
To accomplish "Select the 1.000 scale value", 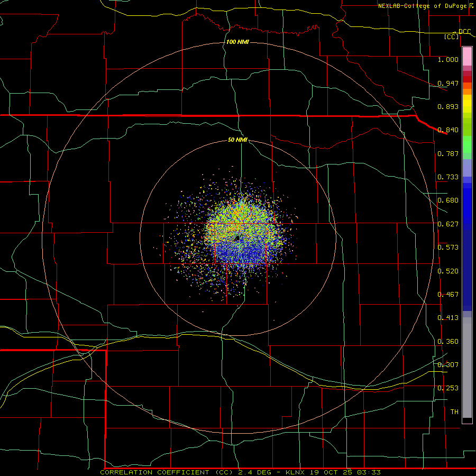I will point(448,59).
